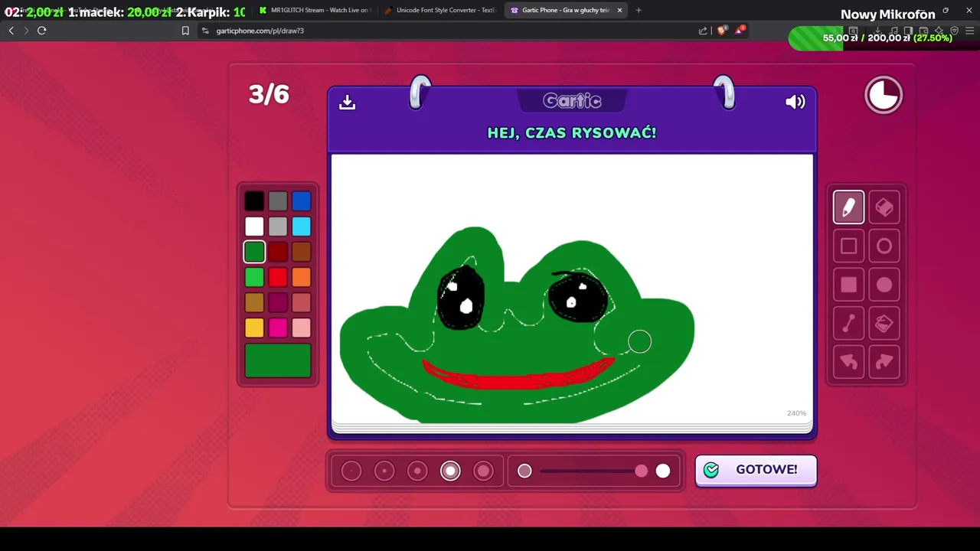Click the frog's left black eye
Image resolution: width=980 pixels, height=551 pixels.
(x=461, y=297)
